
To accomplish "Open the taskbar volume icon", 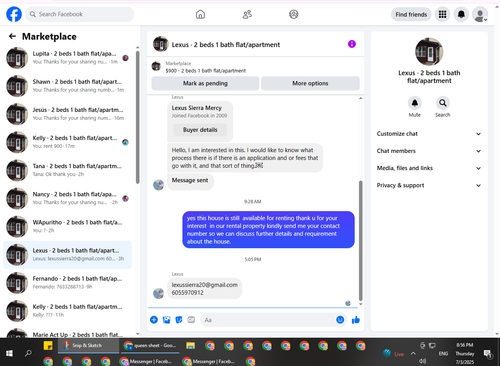I will (423, 361).
